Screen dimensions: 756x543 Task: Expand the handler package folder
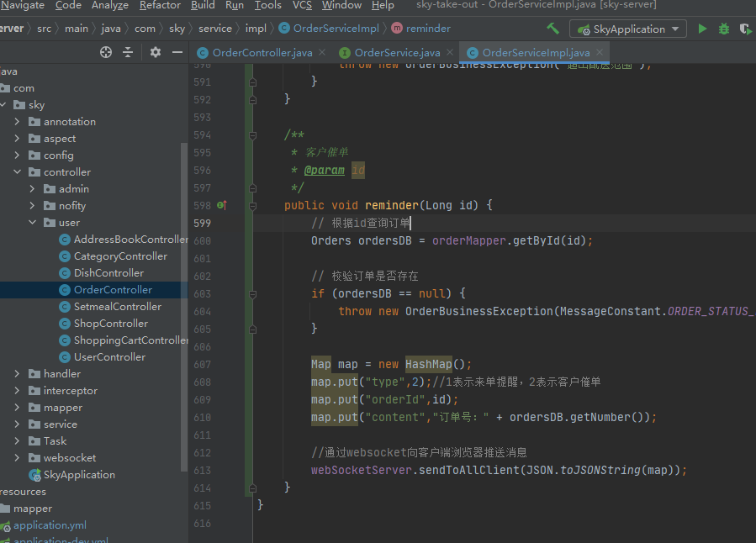tap(18, 374)
